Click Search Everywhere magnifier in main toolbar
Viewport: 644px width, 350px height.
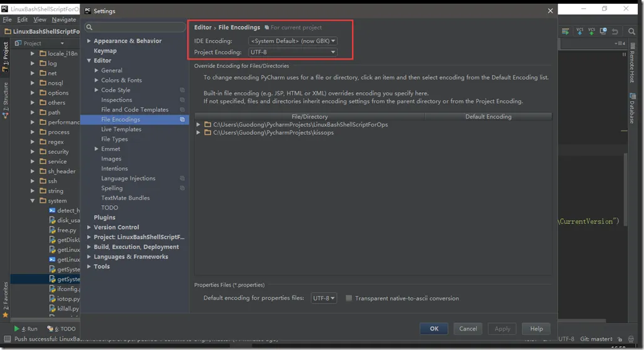[631, 31]
